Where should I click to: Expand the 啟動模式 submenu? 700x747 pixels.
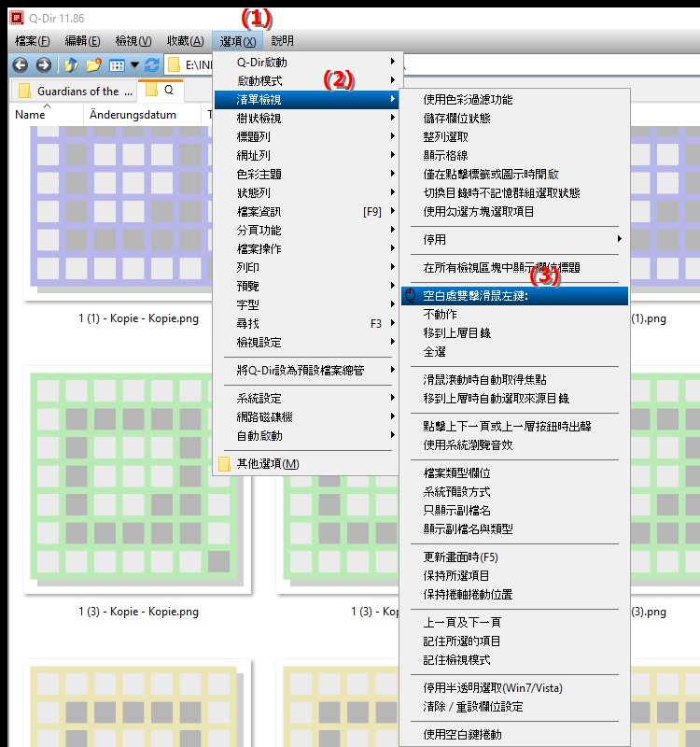coord(306,81)
